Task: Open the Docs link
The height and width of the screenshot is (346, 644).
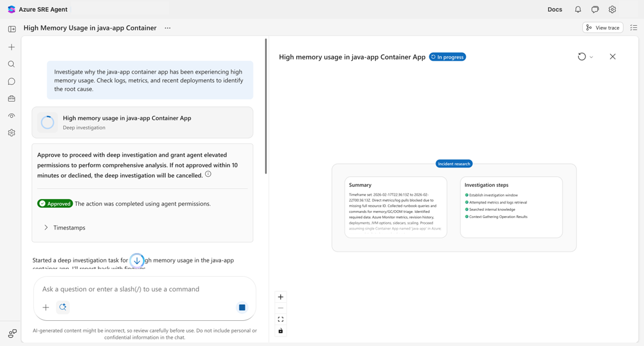Action: coord(555,10)
